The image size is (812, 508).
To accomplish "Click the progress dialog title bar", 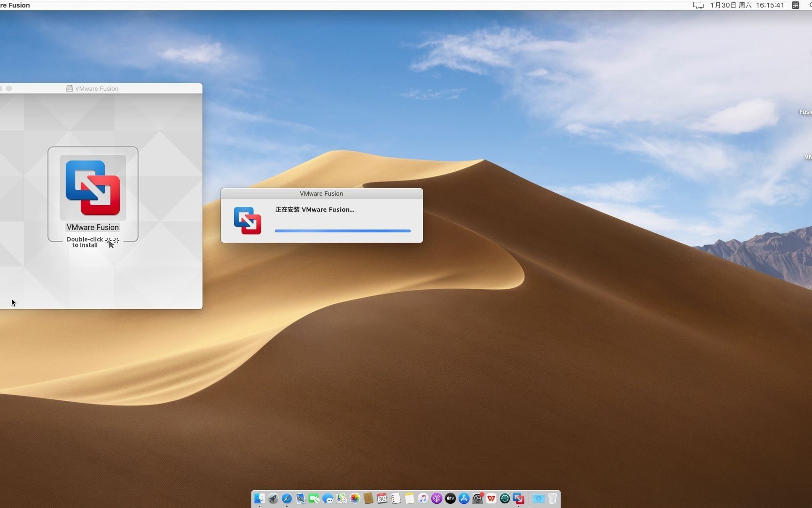I will (321, 193).
